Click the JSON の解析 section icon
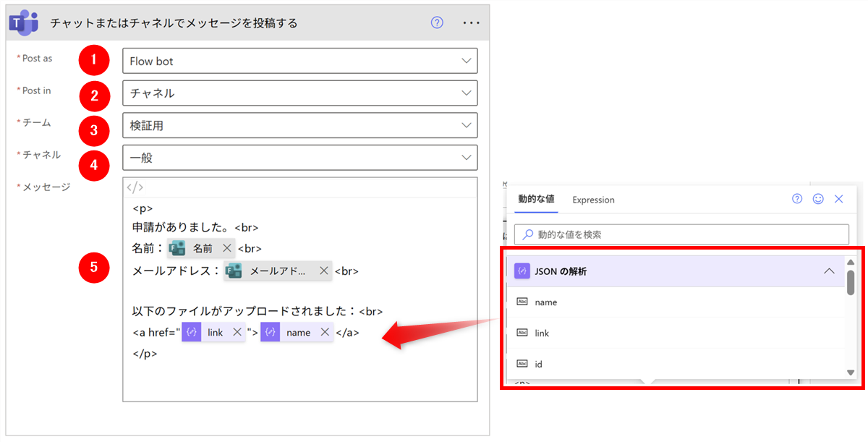Viewport: 868px width, 442px height. 522,271
